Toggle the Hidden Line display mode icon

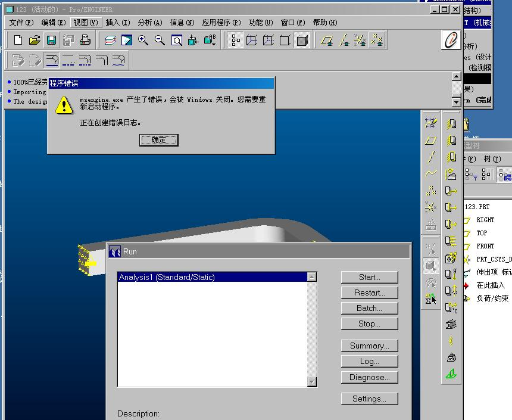[269, 40]
